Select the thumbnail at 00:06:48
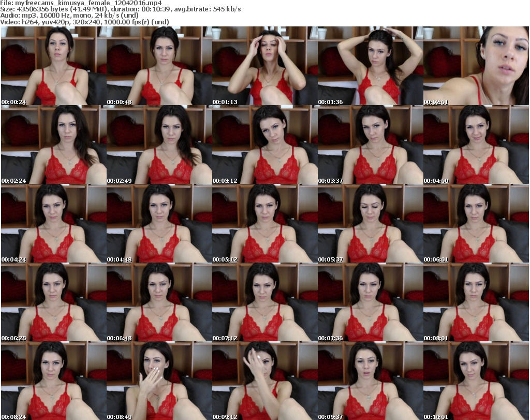 [159, 302]
